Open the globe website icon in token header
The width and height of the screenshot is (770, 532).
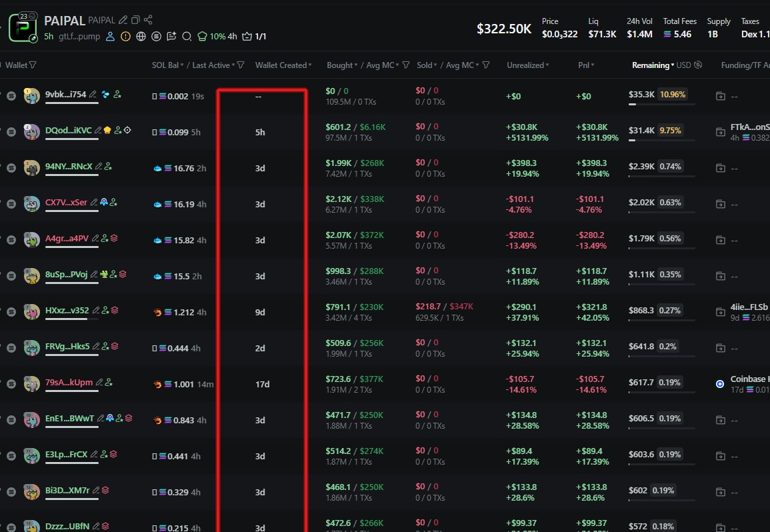140,37
